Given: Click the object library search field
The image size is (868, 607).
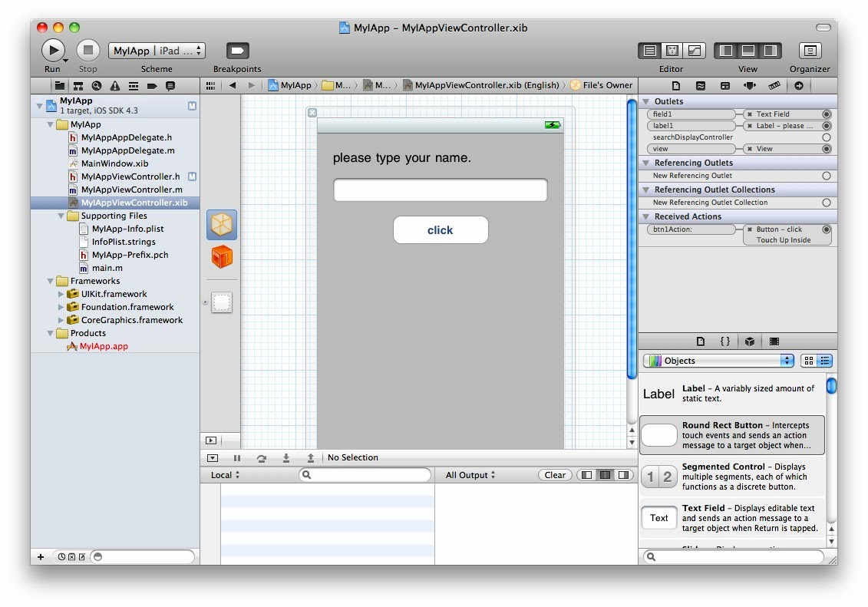Looking at the screenshot, I should pyautogui.click(x=733, y=556).
